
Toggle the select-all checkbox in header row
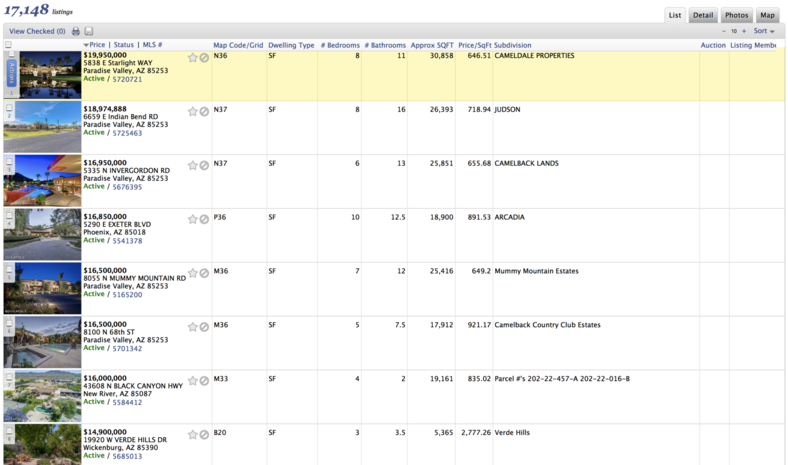click(x=9, y=45)
